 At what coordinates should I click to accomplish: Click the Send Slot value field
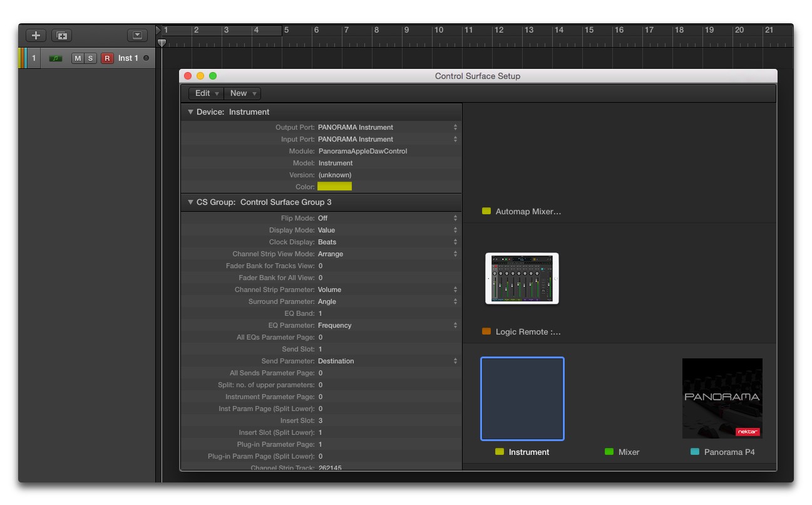(321, 349)
